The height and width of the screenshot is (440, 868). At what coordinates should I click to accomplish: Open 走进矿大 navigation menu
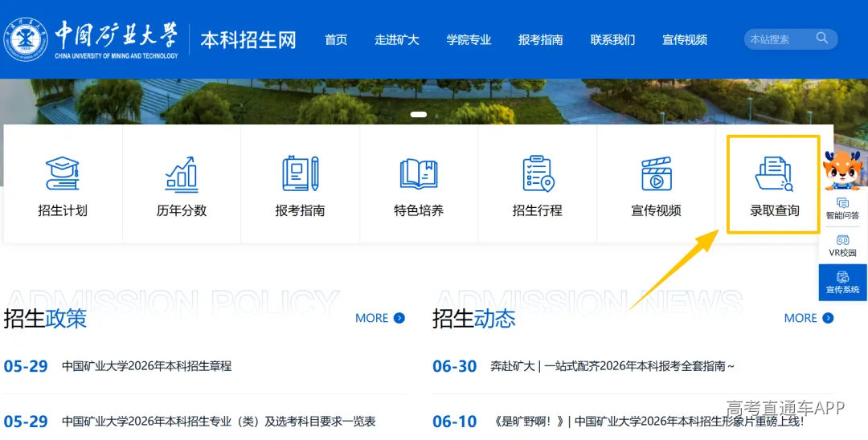click(x=397, y=40)
